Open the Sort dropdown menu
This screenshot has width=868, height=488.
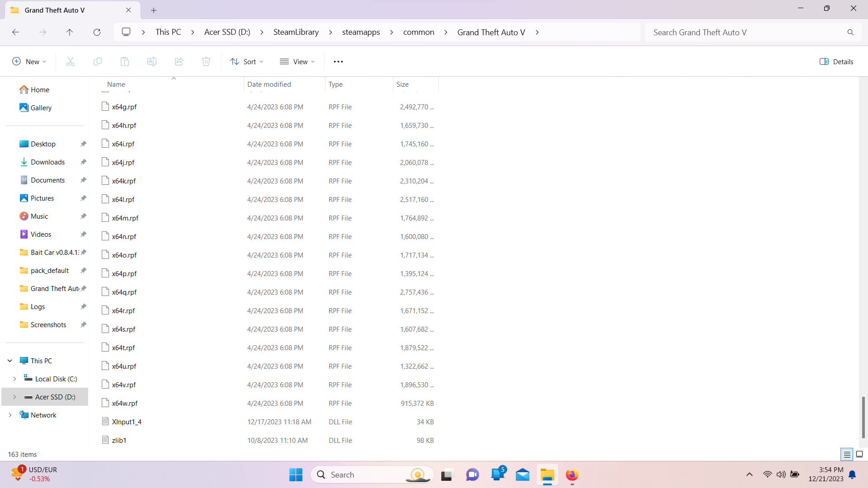tap(246, 61)
